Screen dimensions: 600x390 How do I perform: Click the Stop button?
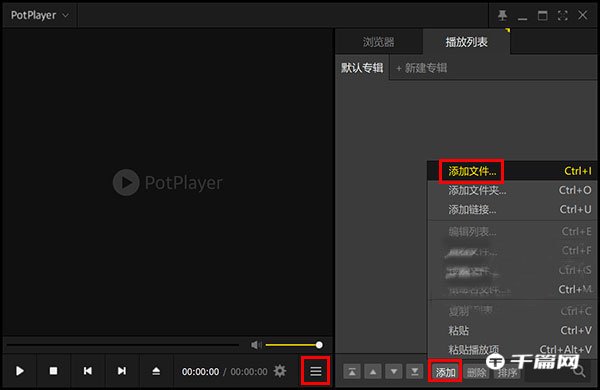54,371
